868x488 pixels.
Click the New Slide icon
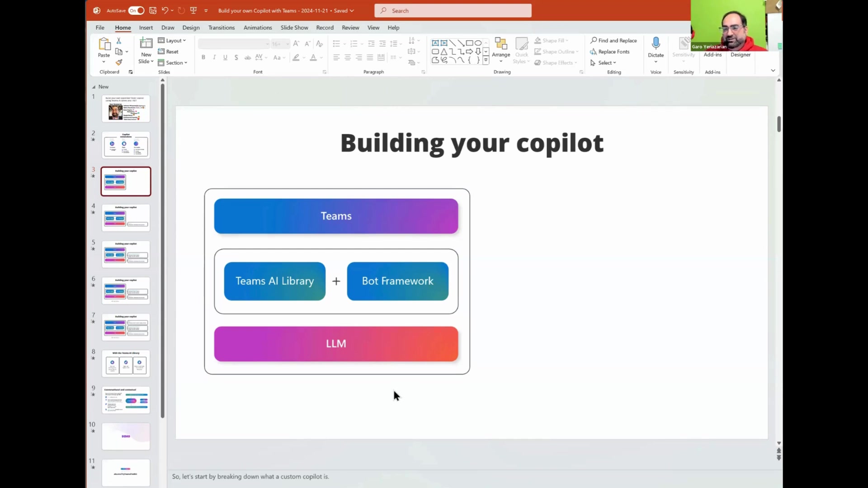pyautogui.click(x=146, y=43)
